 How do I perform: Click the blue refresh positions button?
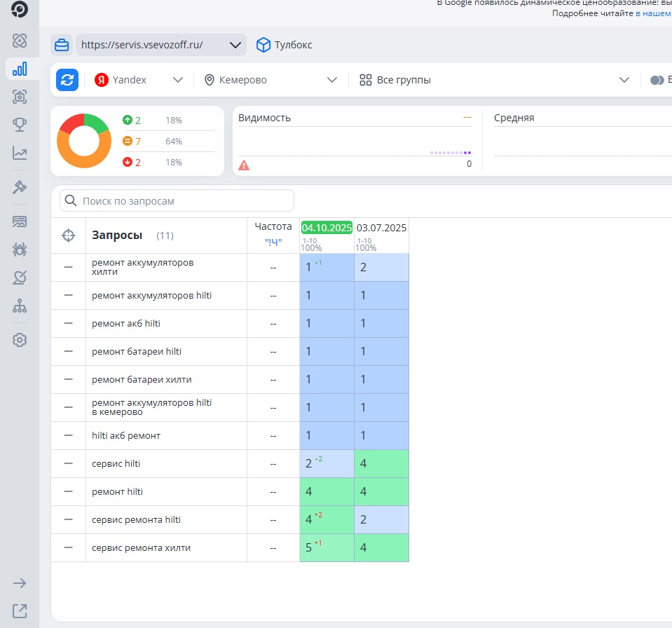click(x=67, y=80)
